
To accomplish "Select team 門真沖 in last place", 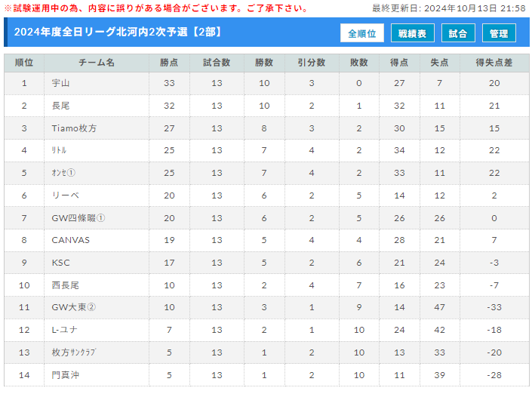I will pos(65,375).
